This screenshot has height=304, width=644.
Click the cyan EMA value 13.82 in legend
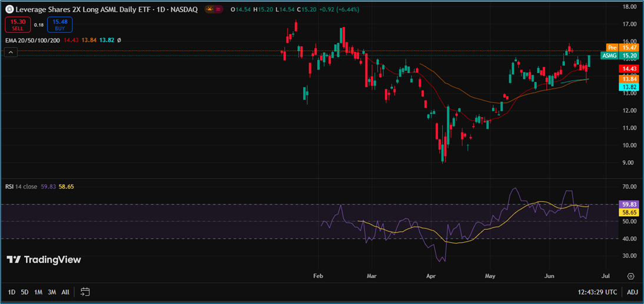coord(105,40)
